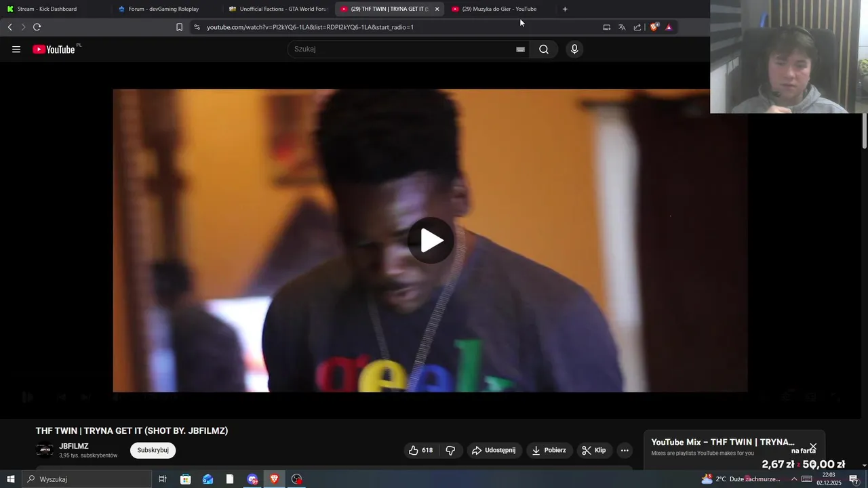Open touch keyboard from system tray

[807, 479]
